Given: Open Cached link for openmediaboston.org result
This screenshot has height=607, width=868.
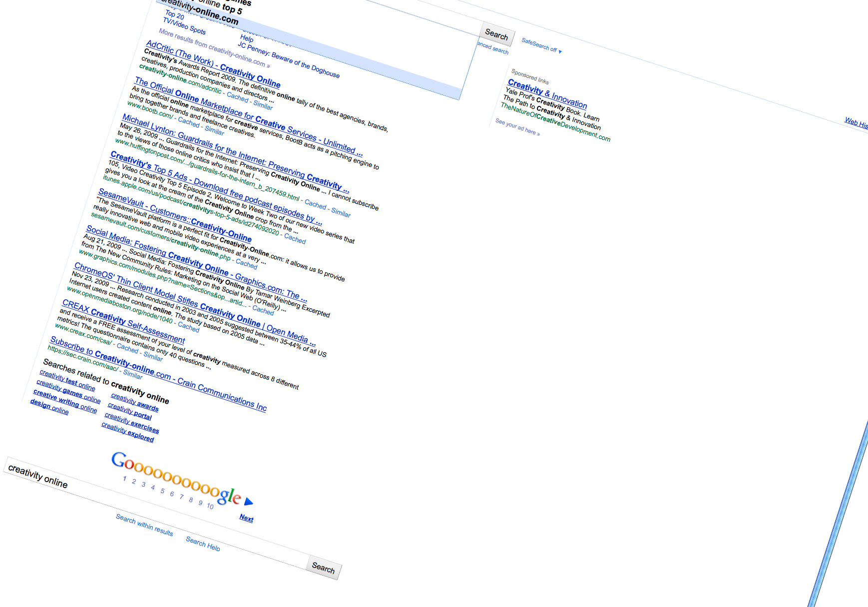Looking at the screenshot, I should [189, 326].
